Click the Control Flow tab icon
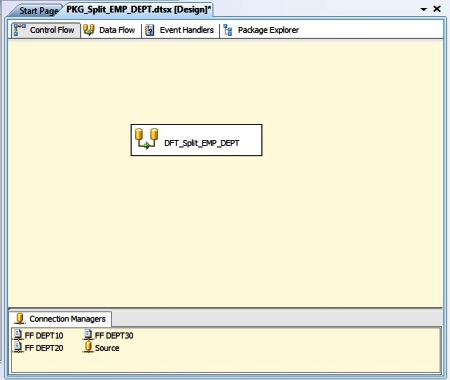The image size is (450, 380). coord(19,30)
